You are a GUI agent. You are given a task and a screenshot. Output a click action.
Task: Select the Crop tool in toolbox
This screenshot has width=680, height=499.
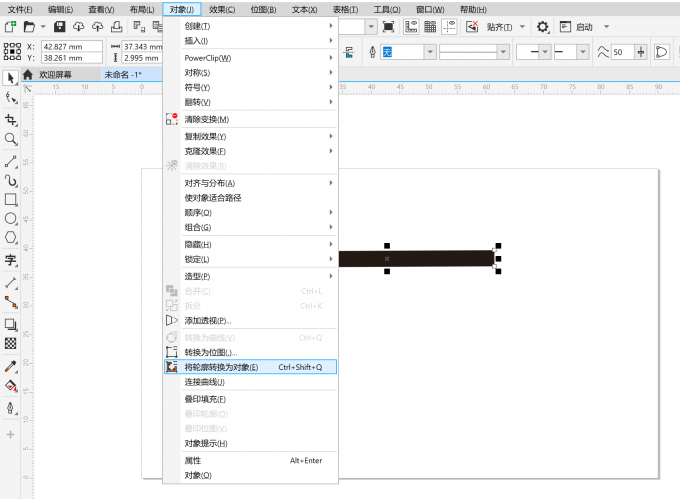(11, 119)
